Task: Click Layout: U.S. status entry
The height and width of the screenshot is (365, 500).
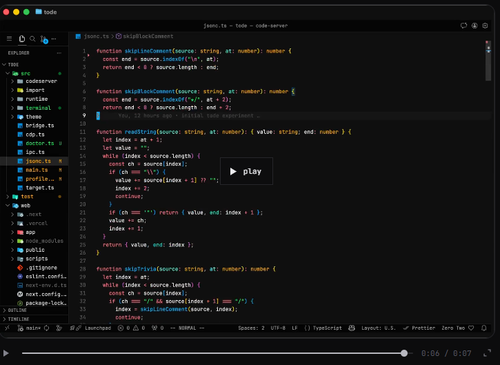Action: 379,328
